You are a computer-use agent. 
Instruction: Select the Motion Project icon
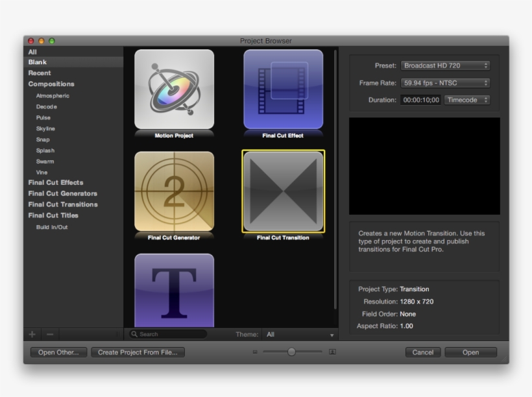click(174, 90)
